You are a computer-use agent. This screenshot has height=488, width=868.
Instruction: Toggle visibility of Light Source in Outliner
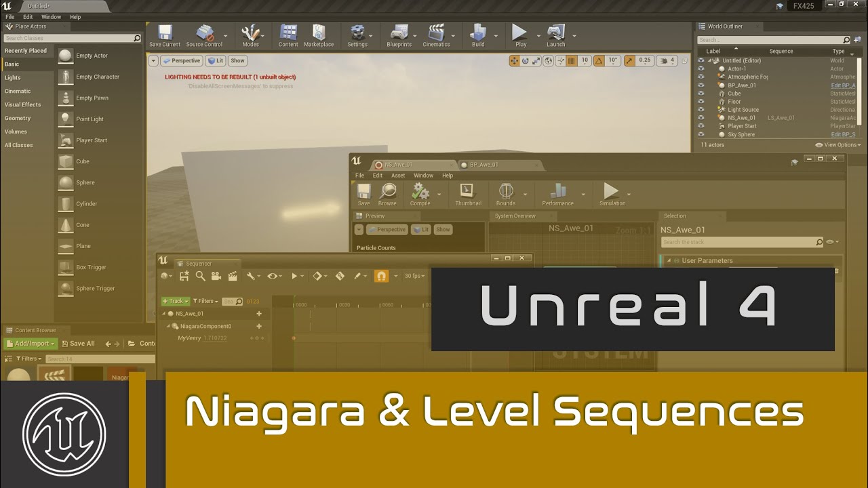(x=701, y=109)
